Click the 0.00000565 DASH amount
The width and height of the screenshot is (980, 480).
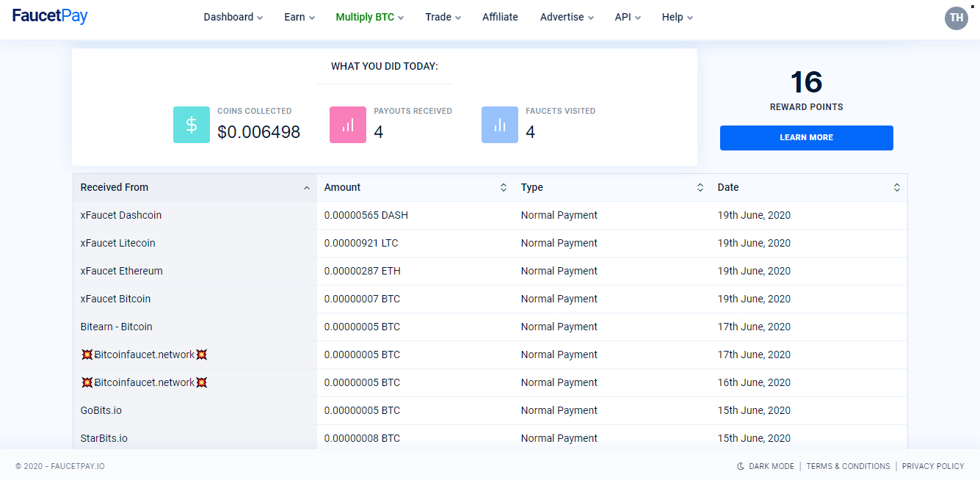coord(366,216)
